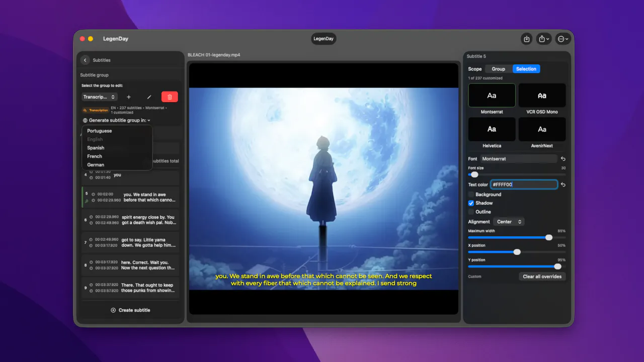The image size is (644, 362).
Task: Click the download icon in the title bar
Action: pyautogui.click(x=526, y=39)
